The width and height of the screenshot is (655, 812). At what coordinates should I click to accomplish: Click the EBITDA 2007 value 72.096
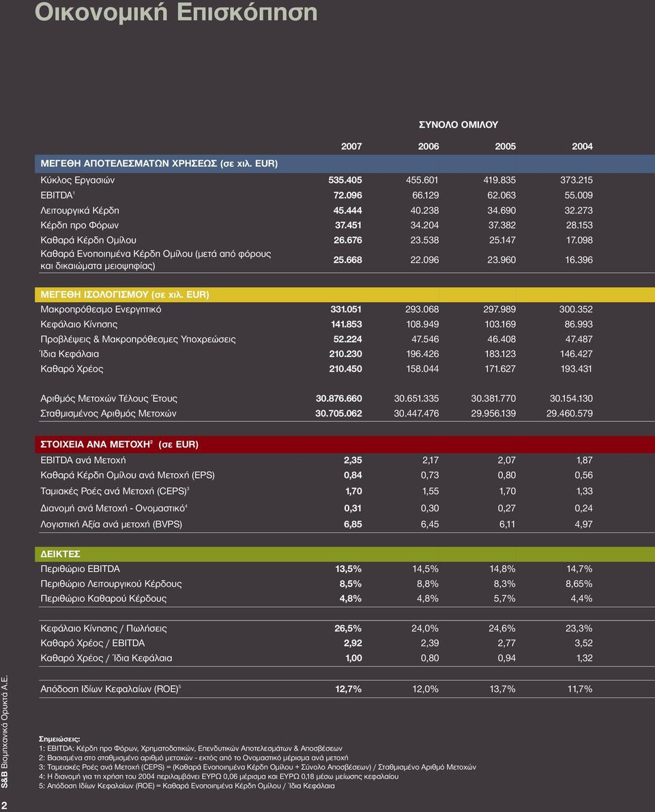tap(348, 195)
